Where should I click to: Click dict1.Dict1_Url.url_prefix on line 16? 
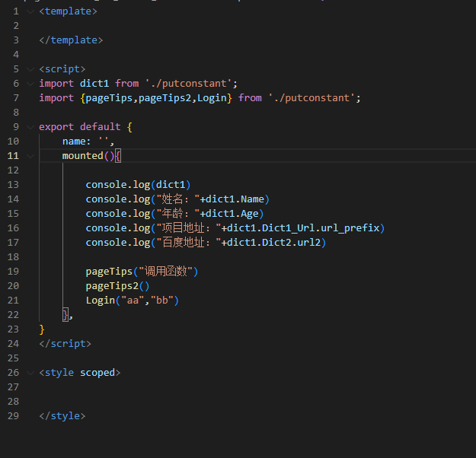point(303,228)
